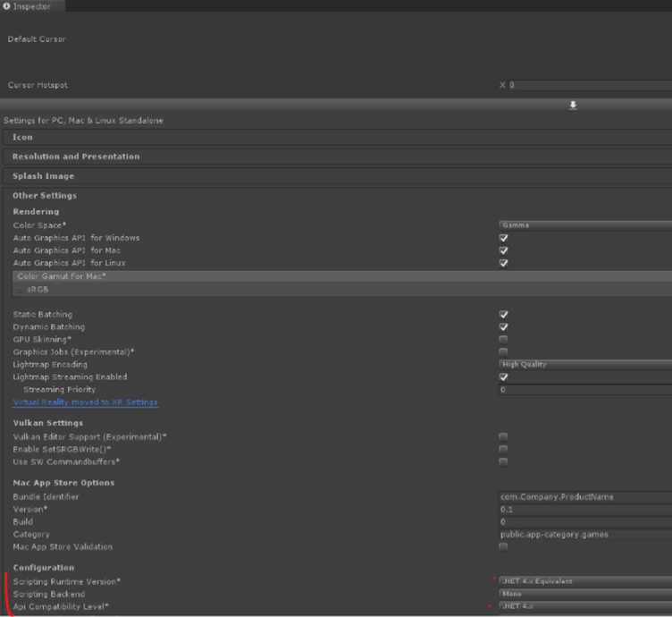Open Api Compatibility Level dropdown

pos(584,606)
